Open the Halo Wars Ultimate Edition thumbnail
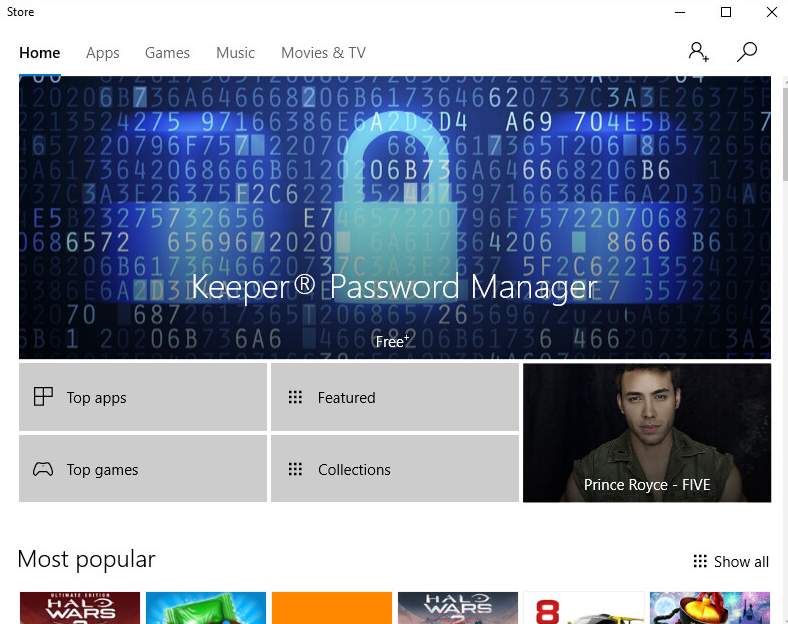The width and height of the screenshot is (788, 624). tap(80, 608)
